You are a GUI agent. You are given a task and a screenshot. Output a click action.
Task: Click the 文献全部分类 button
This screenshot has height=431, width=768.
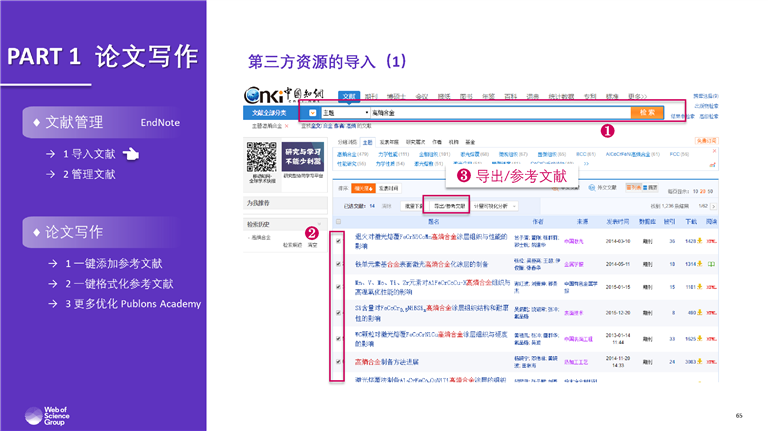269,113
